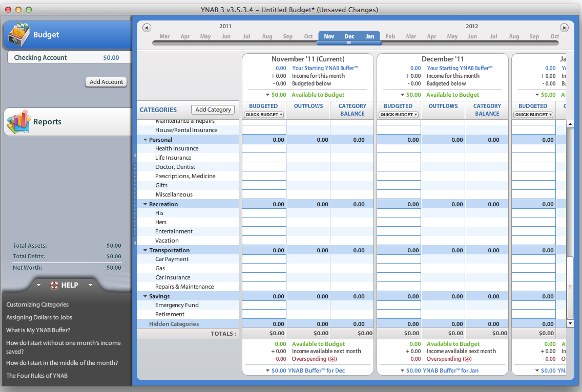This screenshot has height=392, width=582.
Task: Jump to Oct 2011 in timeline
Action: coord(308,36)
